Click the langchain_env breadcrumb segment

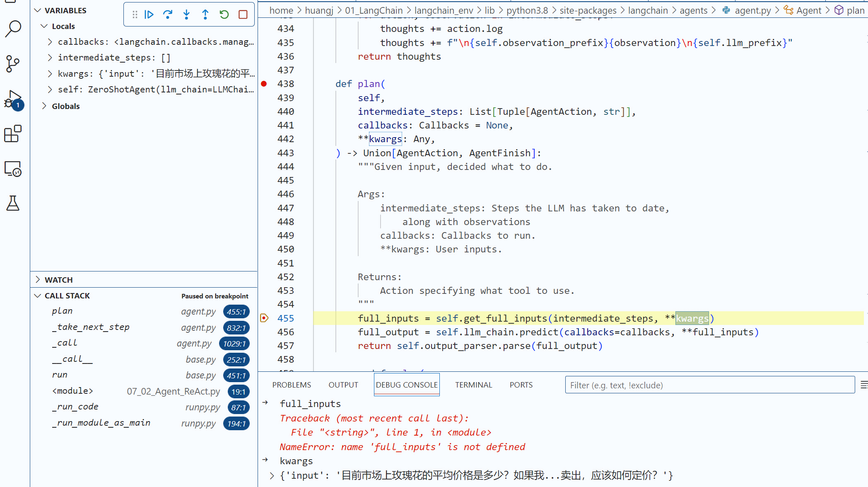tap(444, 10)
